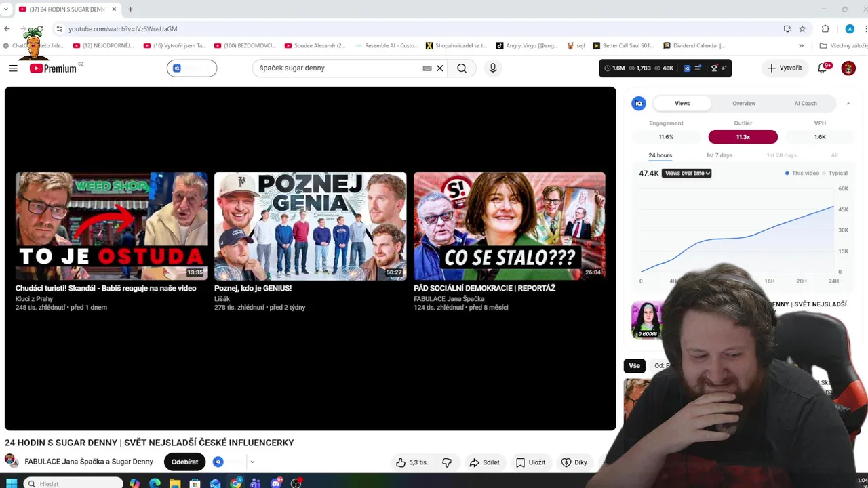868x488 pixels.
Task: Start voice search with the microphone
Action: pos(493,68)
